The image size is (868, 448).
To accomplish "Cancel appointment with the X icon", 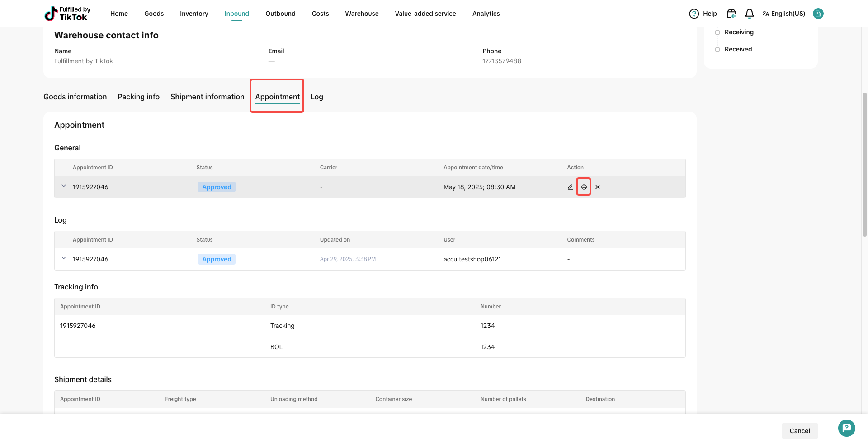I will coord(598,187).
